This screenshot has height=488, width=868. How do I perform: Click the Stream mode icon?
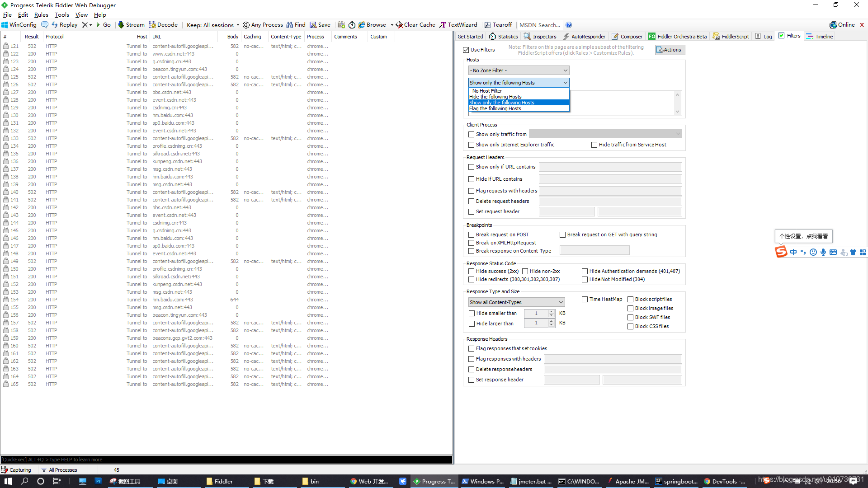pos(121,25)
